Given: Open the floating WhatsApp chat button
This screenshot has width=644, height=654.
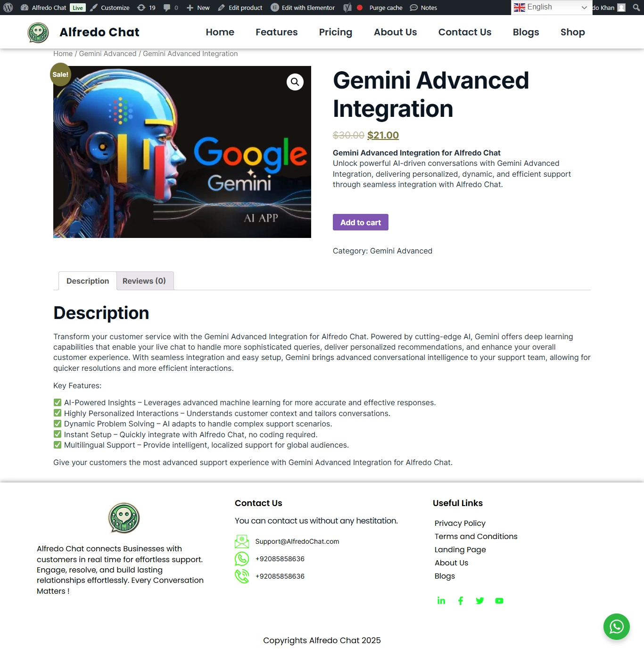Looking at the screenshot, I should [617, 627].
